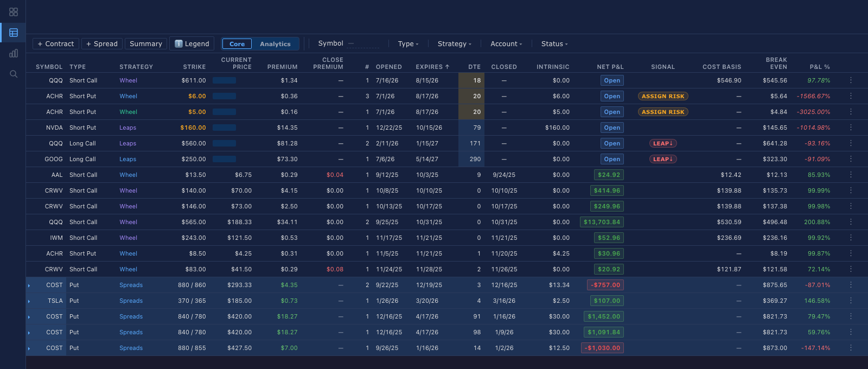This screenshot has height=369, width=868.
Task: Open row menu for QQQ $611.00 short call
Action: coord(851,80)
